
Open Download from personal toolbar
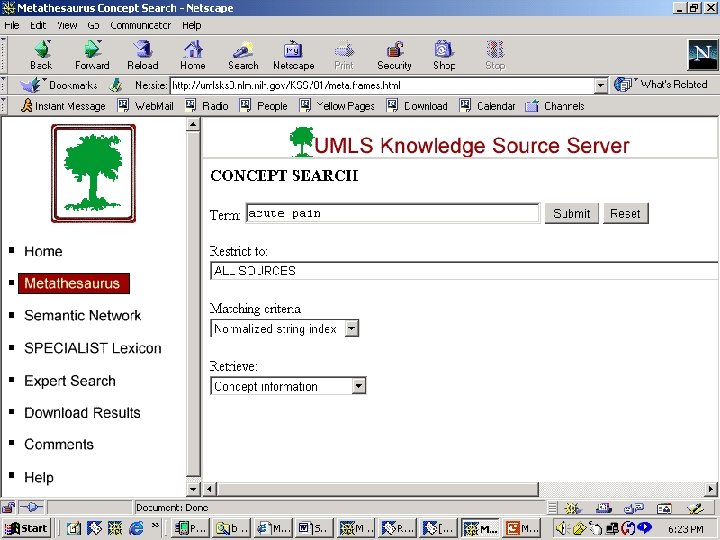pos(417,106)
